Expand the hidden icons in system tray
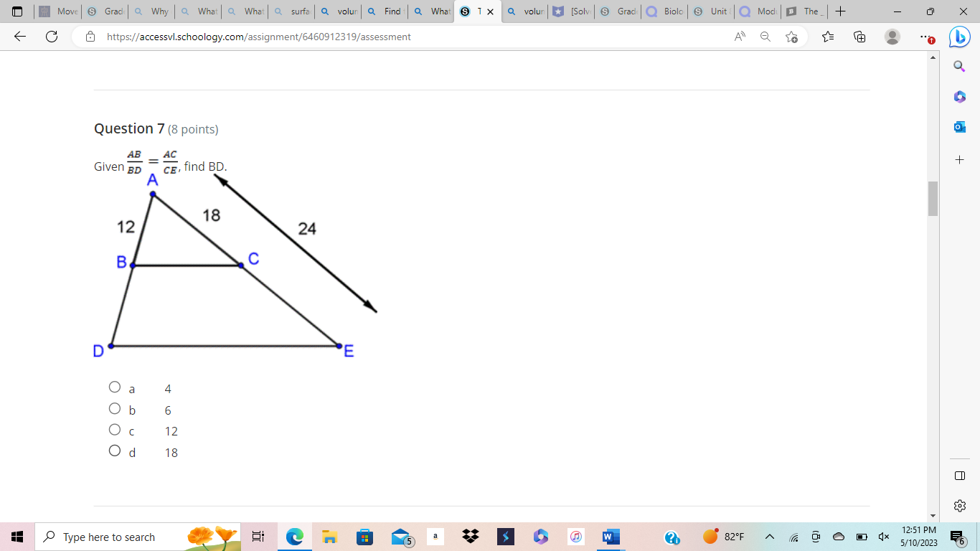Screen dimensions: 980x551 coord(769,537)
